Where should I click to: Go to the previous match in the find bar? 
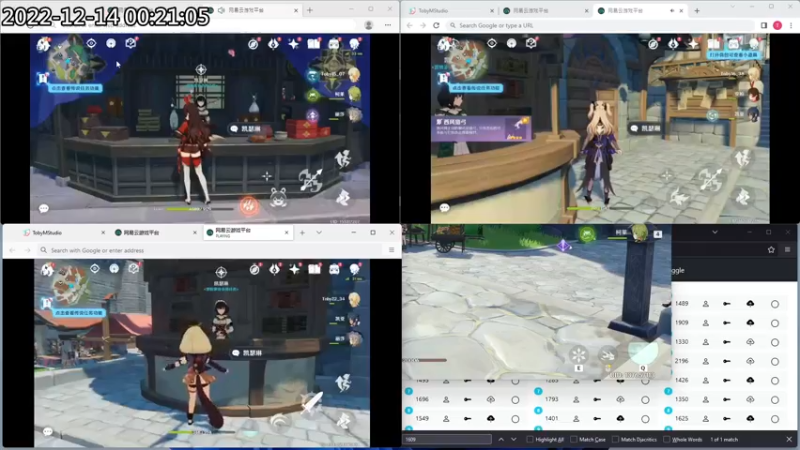pos(501,439)
